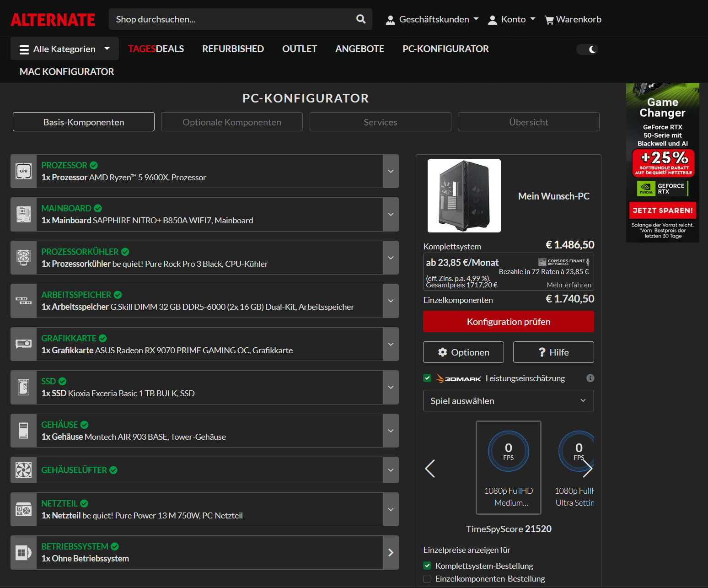
Task: Open REFURBISHED in navigation
Action: [233, 49]
